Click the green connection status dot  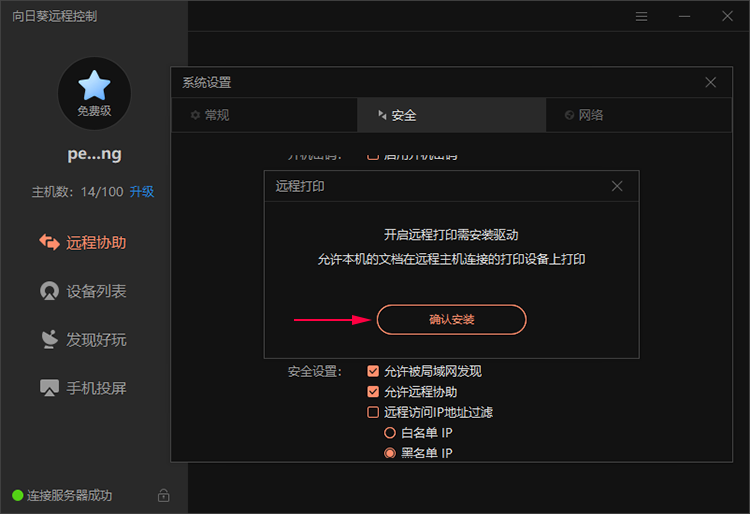pyautogui.click(x=18, y=495)
